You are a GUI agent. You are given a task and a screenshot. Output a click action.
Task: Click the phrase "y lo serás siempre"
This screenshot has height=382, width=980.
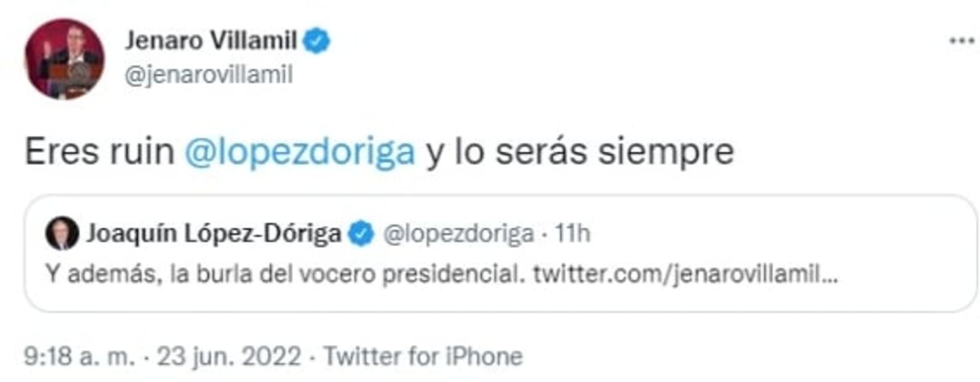pyautogui.click(x=579, y=152)
